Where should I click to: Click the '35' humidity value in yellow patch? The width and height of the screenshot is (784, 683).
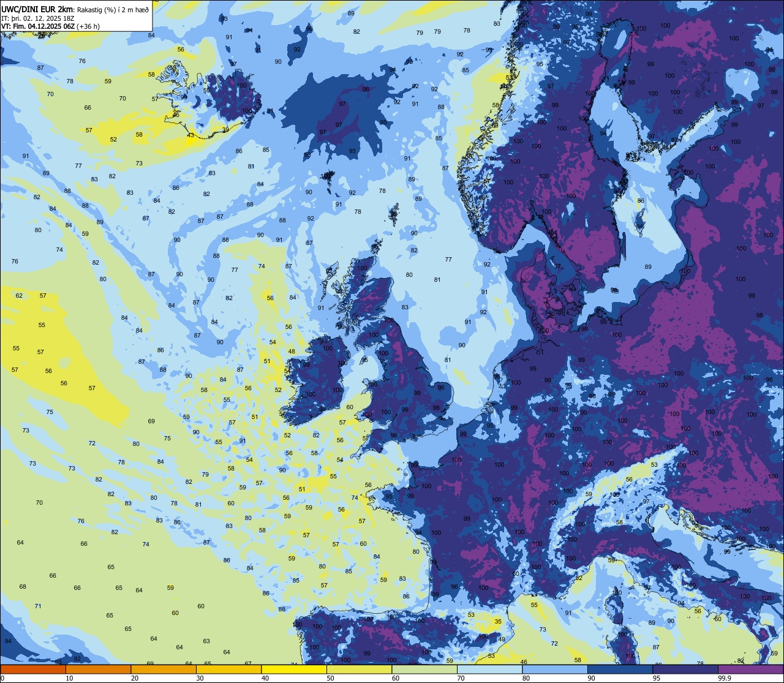(x=498, y=621)
